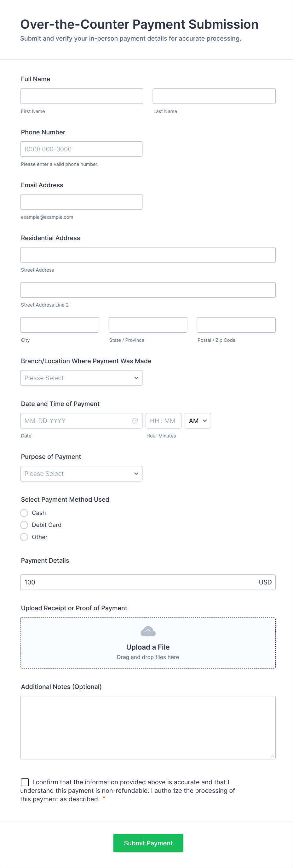Focus the Email Address field
This screenshot has height=868, width=293.
pos(81,202)
